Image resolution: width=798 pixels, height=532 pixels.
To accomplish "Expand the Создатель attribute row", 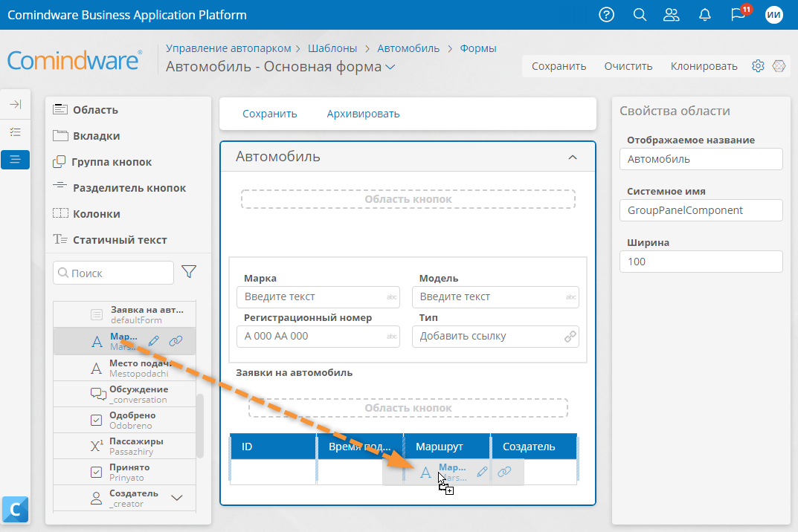I will pyautogui.click(x=176, y=498).
